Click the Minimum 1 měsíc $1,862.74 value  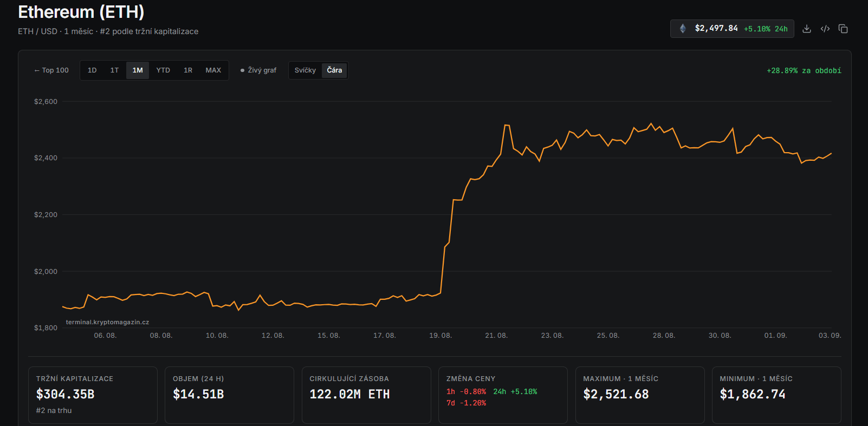pos(753,395)
